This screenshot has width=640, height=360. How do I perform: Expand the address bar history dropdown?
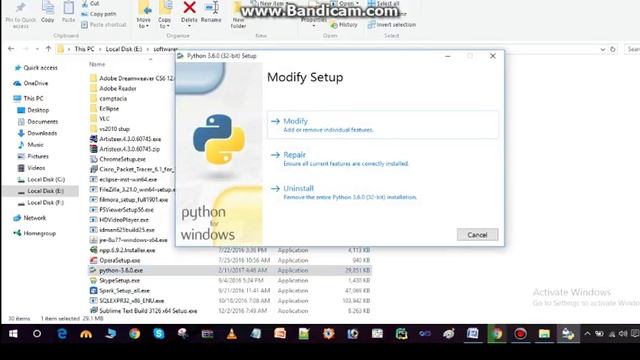[x=602, y=49]
